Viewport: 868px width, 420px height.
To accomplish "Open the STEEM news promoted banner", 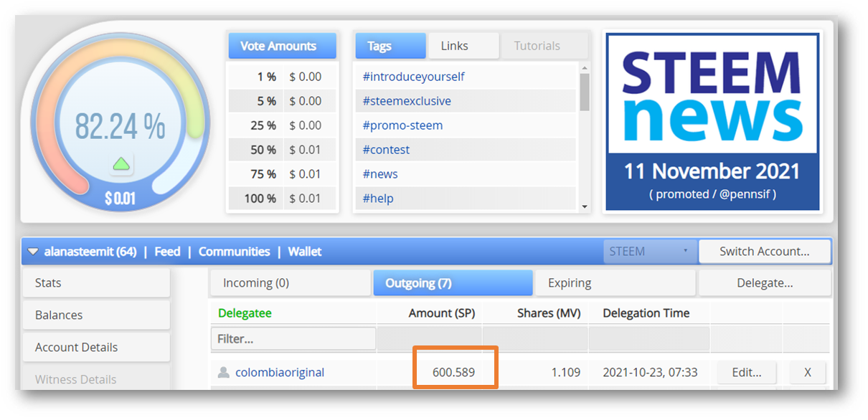I will pos(712,122).
